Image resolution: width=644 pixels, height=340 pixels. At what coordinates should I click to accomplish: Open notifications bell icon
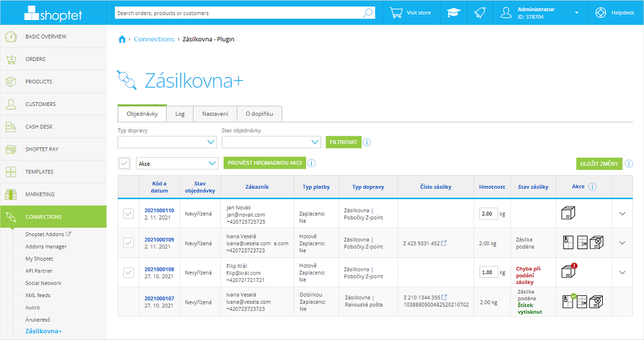[480, 13]
